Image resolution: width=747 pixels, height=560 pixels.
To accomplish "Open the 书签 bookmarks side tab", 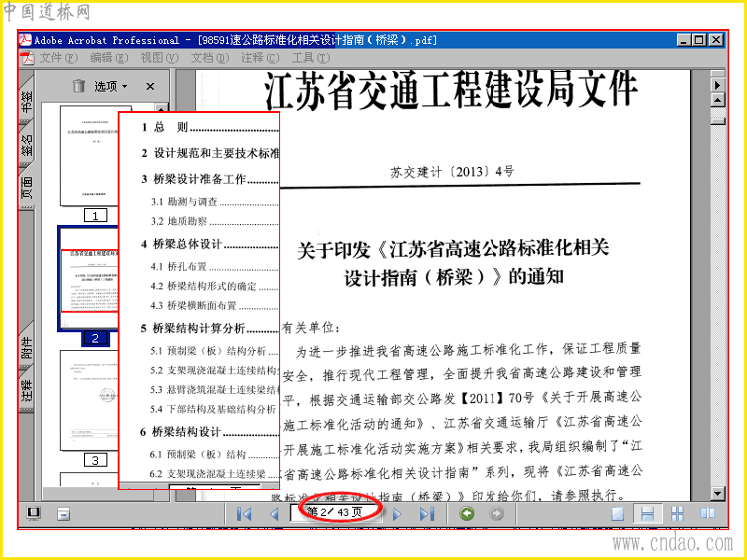I will point(27,101).
